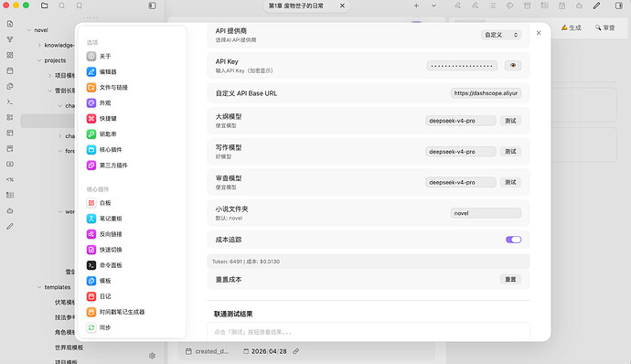Viewport: 631px width, 364px height.
Task: Click the calendar icon in top right toolbar
Action: click(x=561, y=5)
